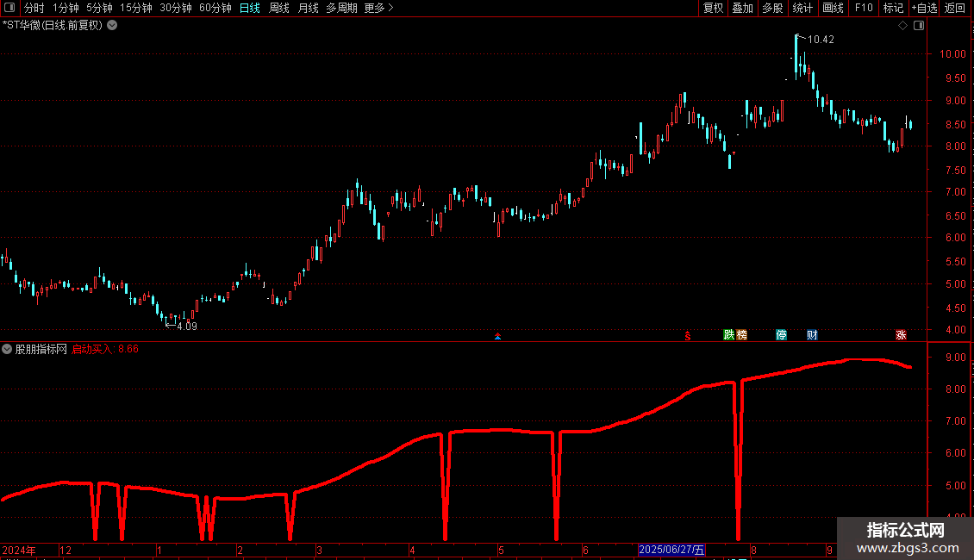Image resolution: width=974 pixels, height=560 pixels.
Task: Click 返回 to go back
Action: tap(955, 8)
